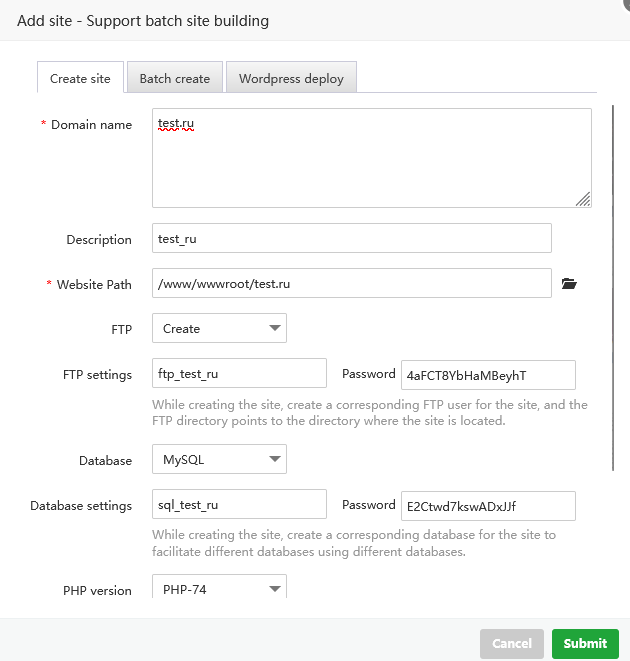Click the dialog's vertical scrollbar
The image size is (630, 661).
pyautogui.click(x=613, y=288)
